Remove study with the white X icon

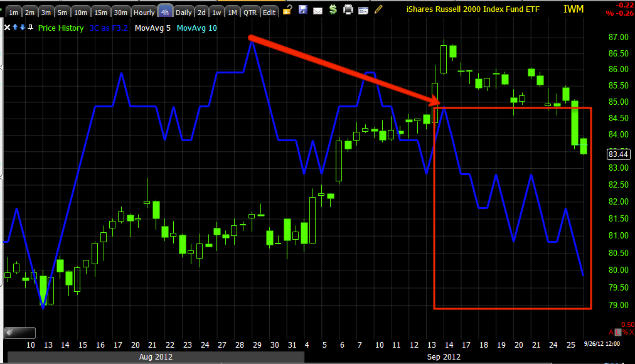tap(7, 28)
